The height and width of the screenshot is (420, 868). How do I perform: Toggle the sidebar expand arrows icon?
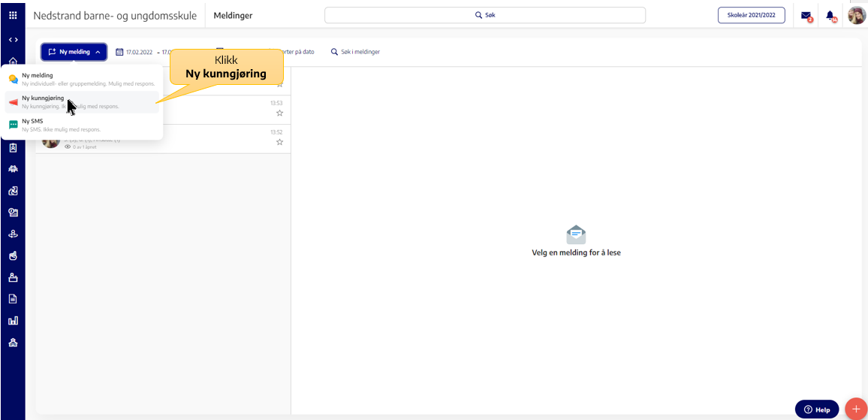click(x=13, y=40)
